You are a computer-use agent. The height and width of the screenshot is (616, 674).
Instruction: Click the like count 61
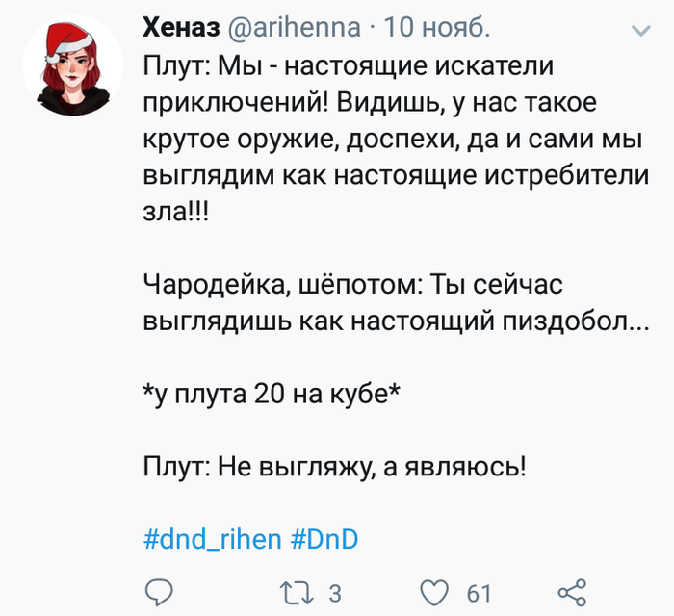pyautogui.click(x=479, y=593)
